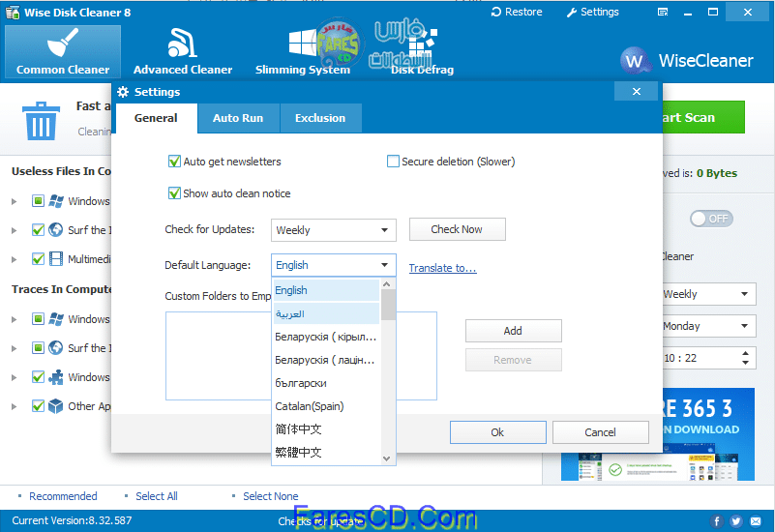Click the WiseCleaner logo
The image size is (775, 532).
(x=687, y=61)
